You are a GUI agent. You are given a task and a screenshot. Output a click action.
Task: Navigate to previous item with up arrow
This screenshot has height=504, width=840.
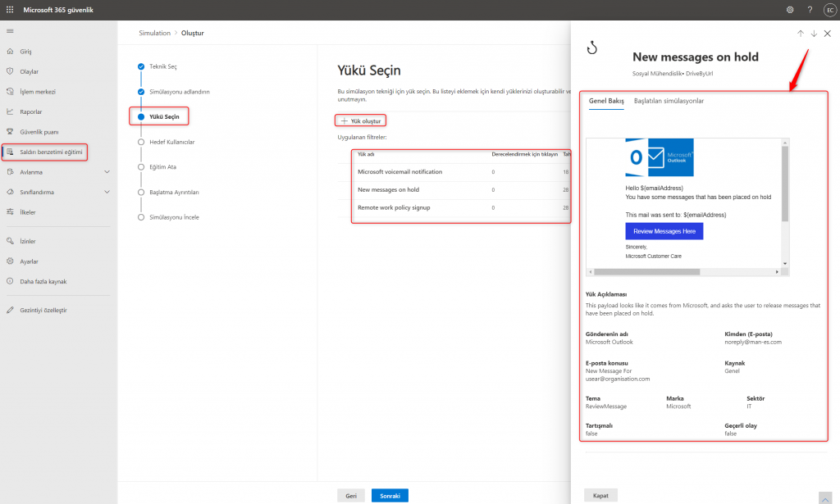tap(800, 34)
